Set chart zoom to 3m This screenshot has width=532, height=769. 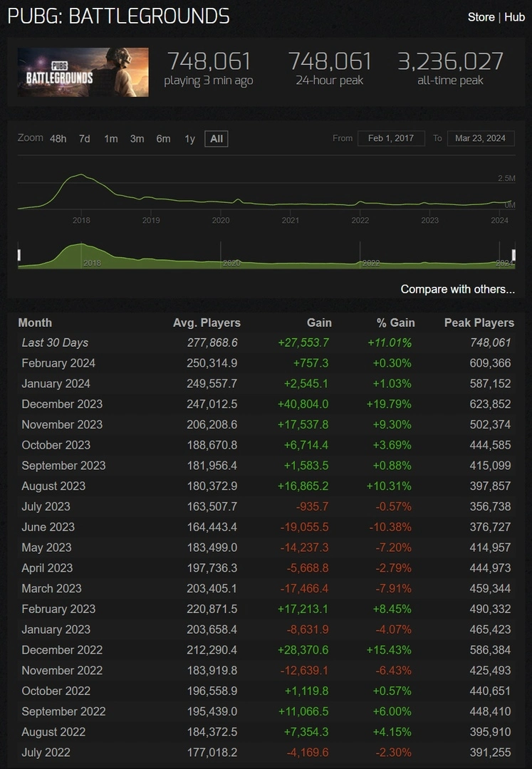coord(137,139)
